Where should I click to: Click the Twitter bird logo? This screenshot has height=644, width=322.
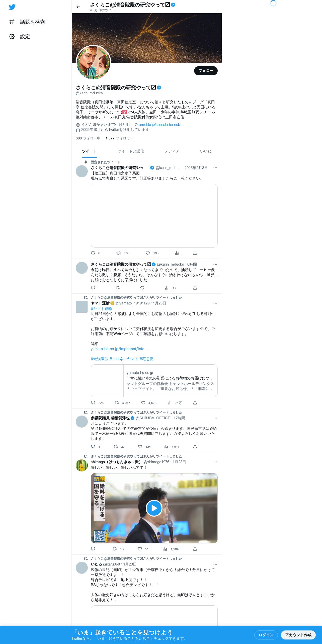point(12,7)
